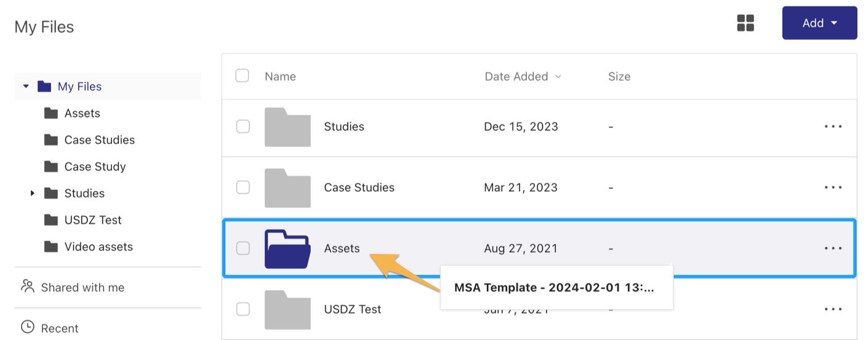Expand the Studies folder in sidebar

click(33, 194)
